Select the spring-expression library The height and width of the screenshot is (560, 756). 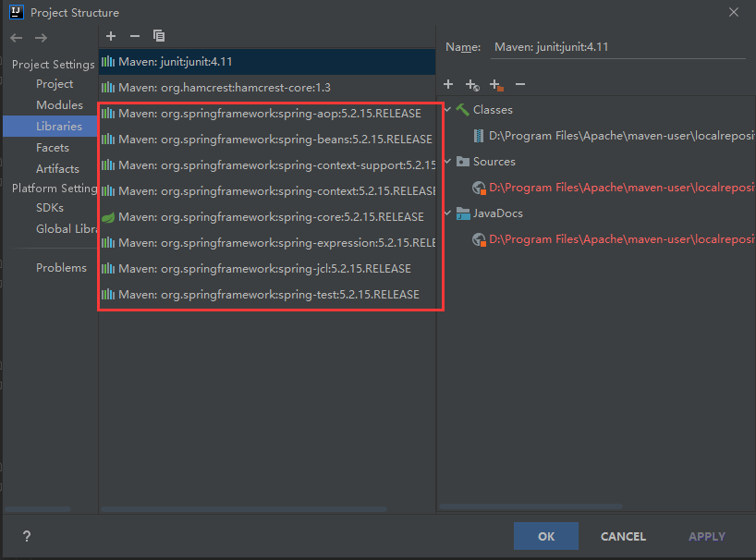pos(267,243)
